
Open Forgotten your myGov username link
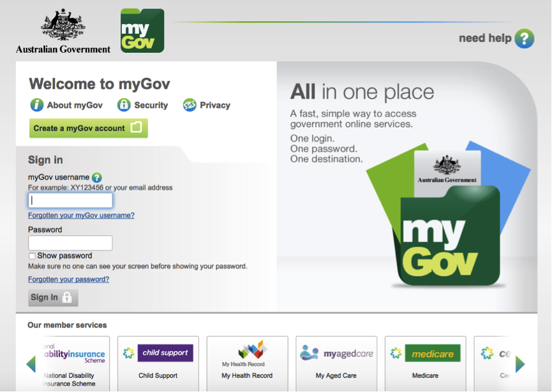point(81,215)
